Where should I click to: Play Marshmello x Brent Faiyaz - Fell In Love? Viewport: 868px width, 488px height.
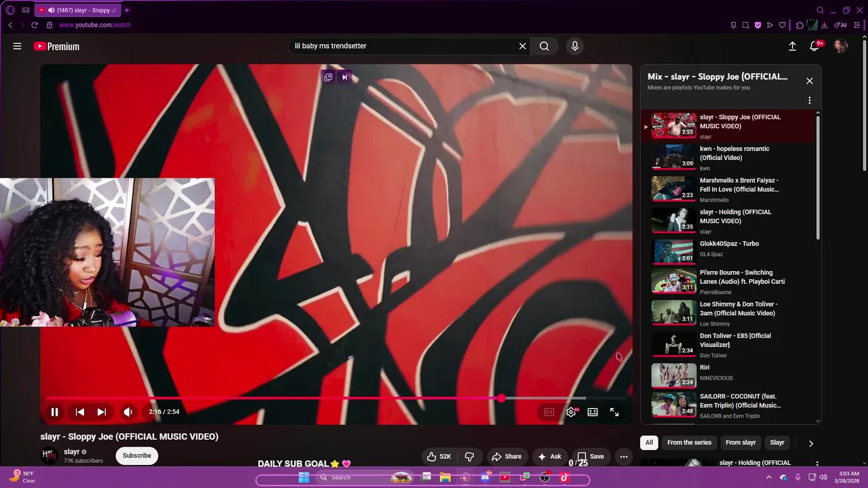pos(729,190)
